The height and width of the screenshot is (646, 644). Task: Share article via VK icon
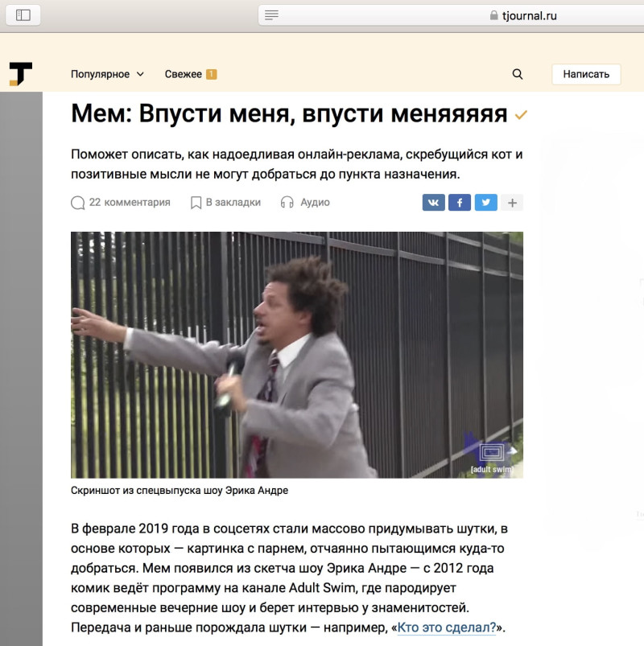tap(433, 202)
